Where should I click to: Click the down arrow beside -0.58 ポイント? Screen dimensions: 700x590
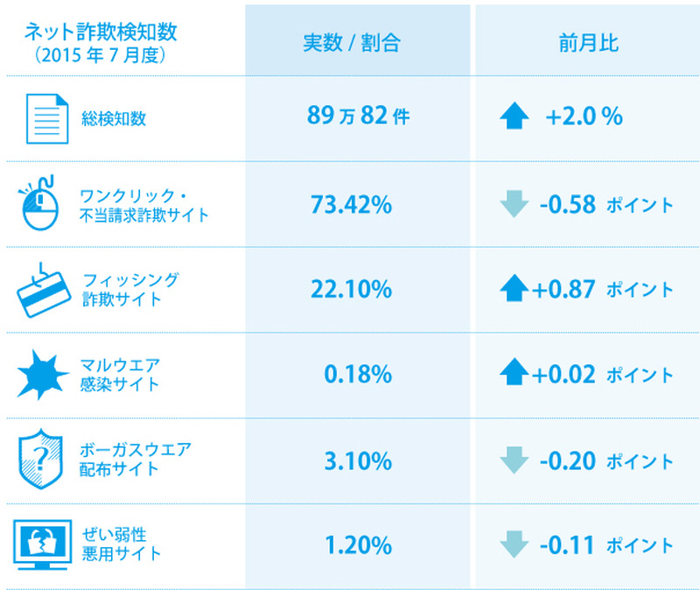514,205
